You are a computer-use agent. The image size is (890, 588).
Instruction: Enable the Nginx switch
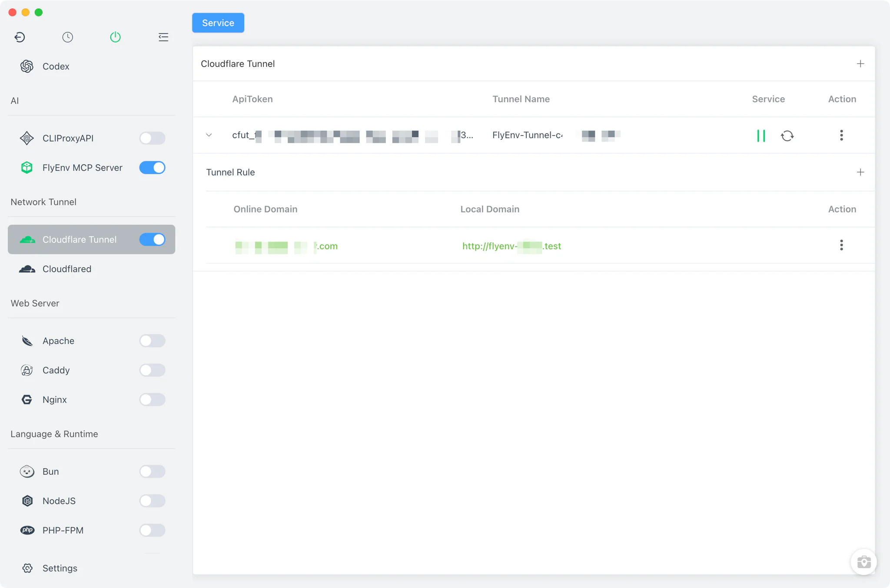point(152,400)
